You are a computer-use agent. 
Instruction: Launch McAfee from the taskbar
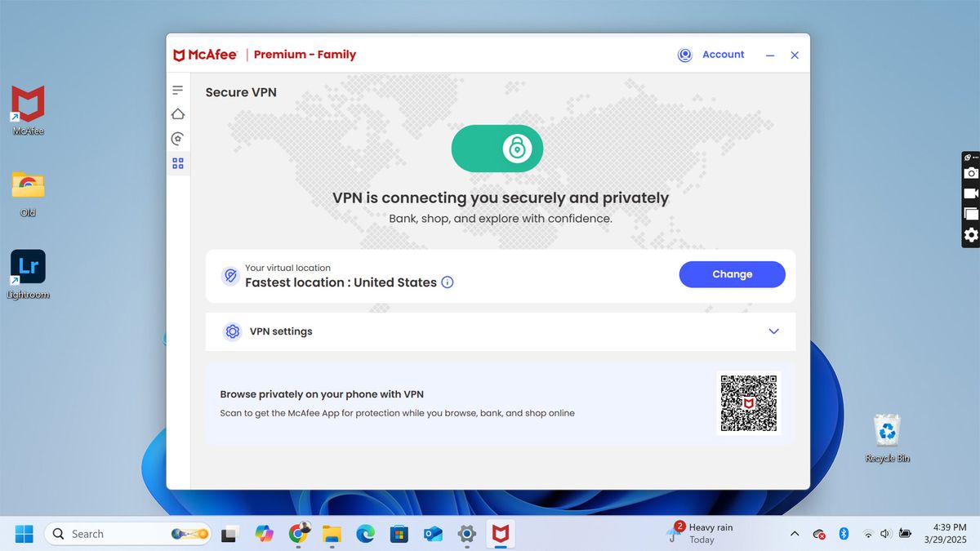point(500,533)
